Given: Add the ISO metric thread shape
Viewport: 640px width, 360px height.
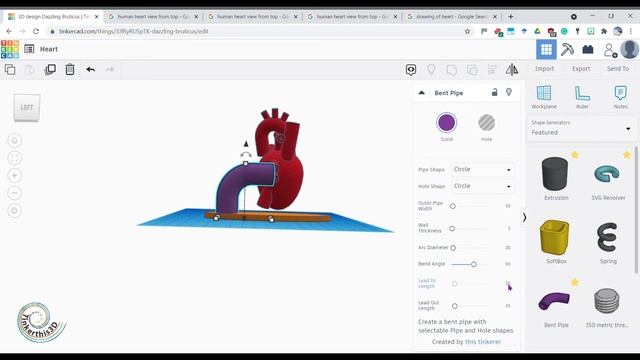Looking at the screenshot, I should (607, 301).
